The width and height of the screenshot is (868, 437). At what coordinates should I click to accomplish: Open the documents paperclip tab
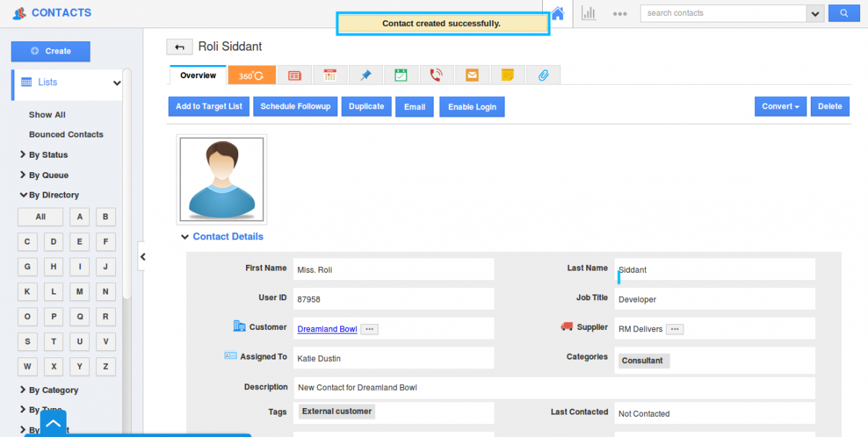[x=543, y=75]
